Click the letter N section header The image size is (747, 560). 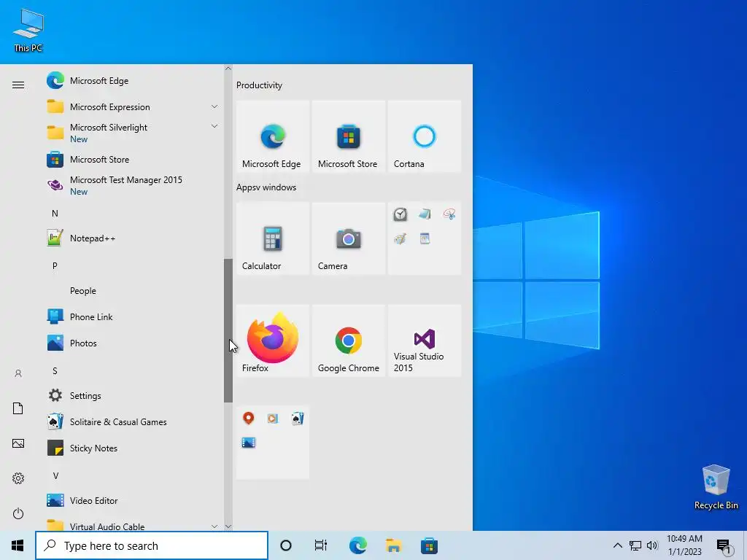coord(55,214)
